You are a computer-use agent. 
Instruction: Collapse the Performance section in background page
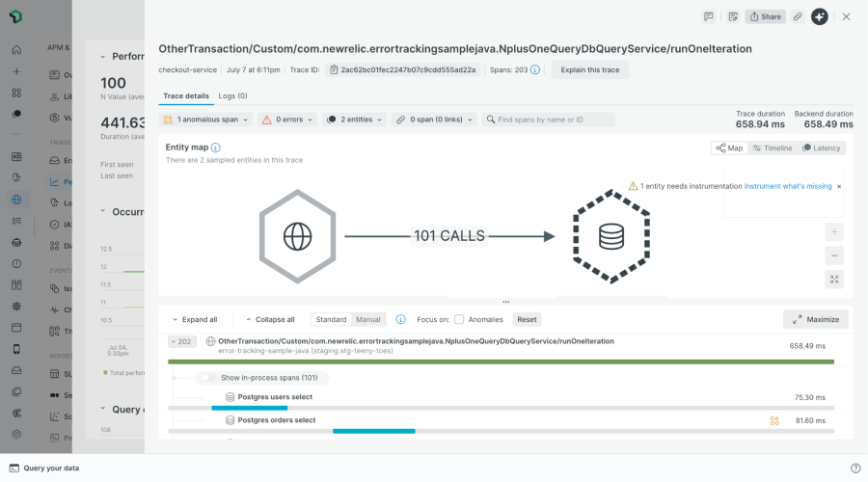(103, 57)
